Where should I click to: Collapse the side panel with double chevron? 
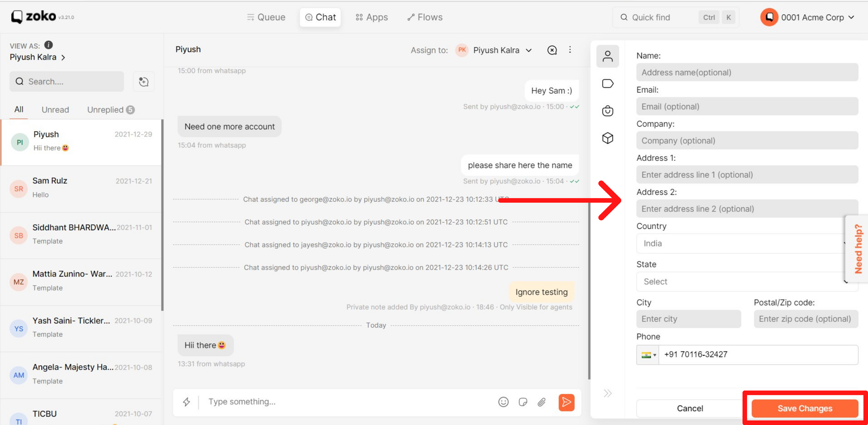(x=608, y=393)
